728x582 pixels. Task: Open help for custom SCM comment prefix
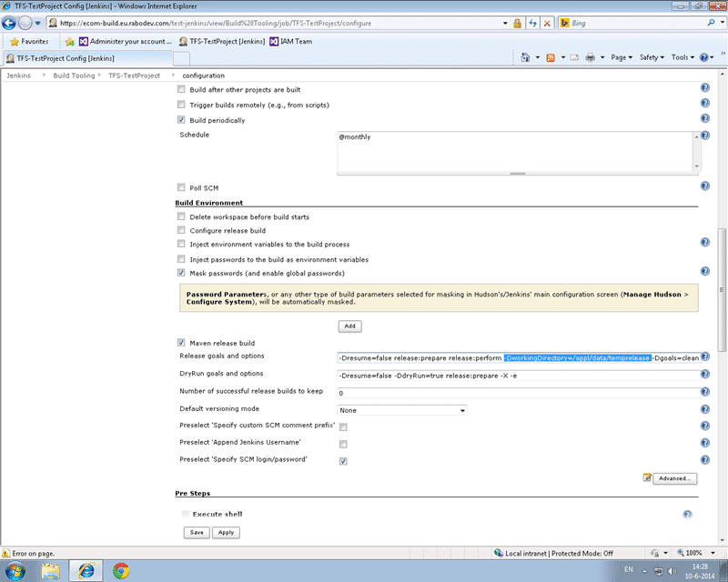pos(704,426)
